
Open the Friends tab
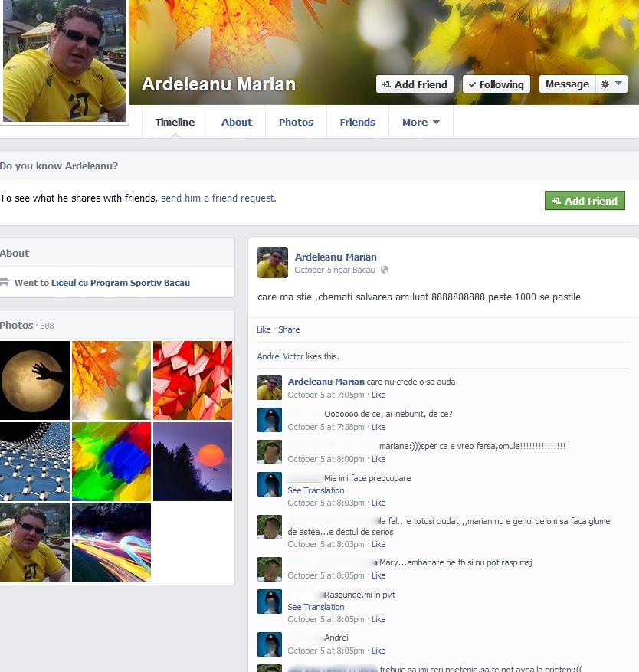click(x=357, y=122)
